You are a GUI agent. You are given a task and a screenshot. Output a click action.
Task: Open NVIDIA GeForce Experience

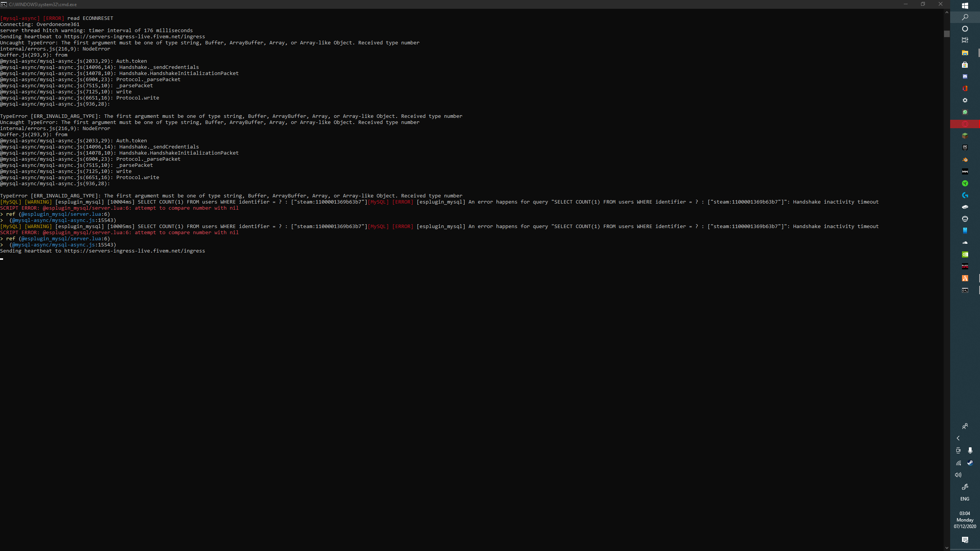pos(965,255)
